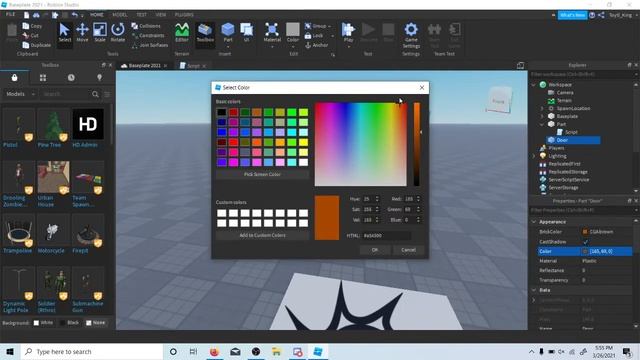Screen dimensions: 640x360
Task: Activate the Scale tool
Action: coord(100,32)
